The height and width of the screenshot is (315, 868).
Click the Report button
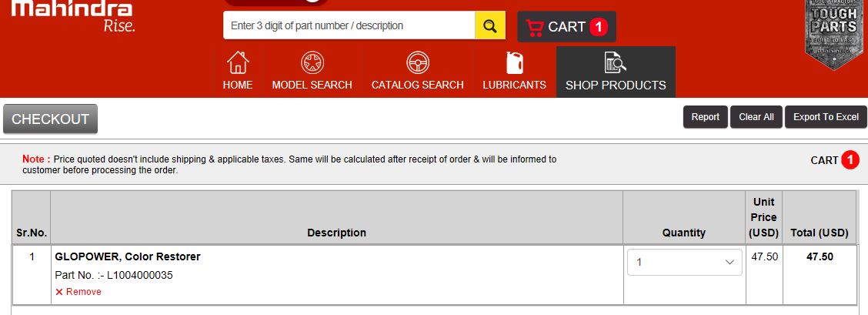point(705,117)
